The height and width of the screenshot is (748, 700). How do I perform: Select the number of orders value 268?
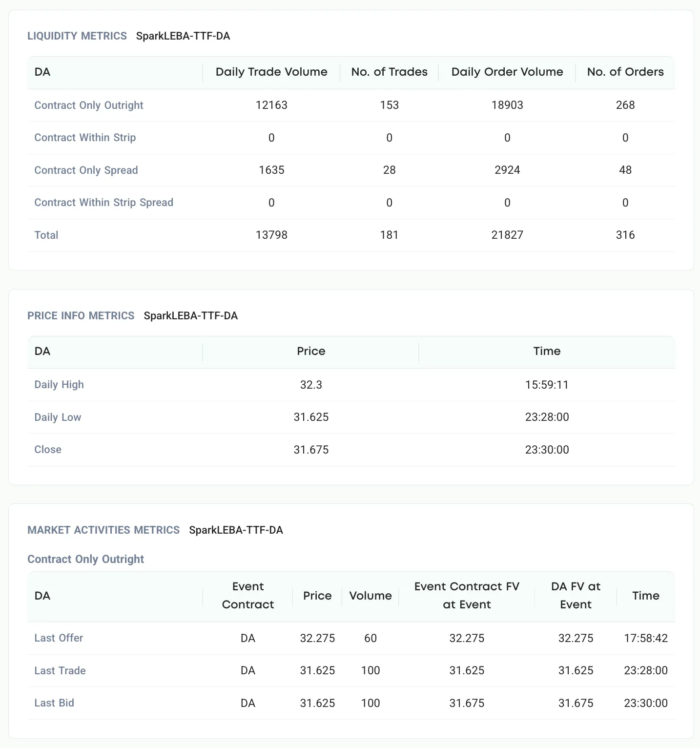625,105
